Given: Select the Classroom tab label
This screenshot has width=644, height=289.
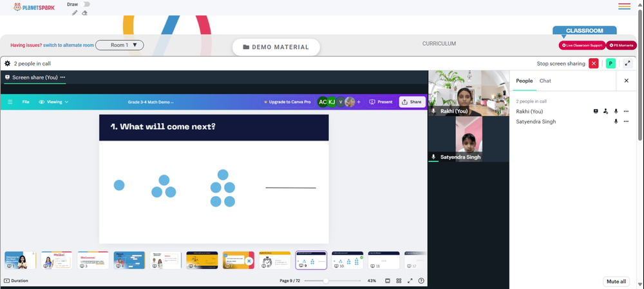Looking at the screenshot, I should pyautogui.click(x=585, y=30).
